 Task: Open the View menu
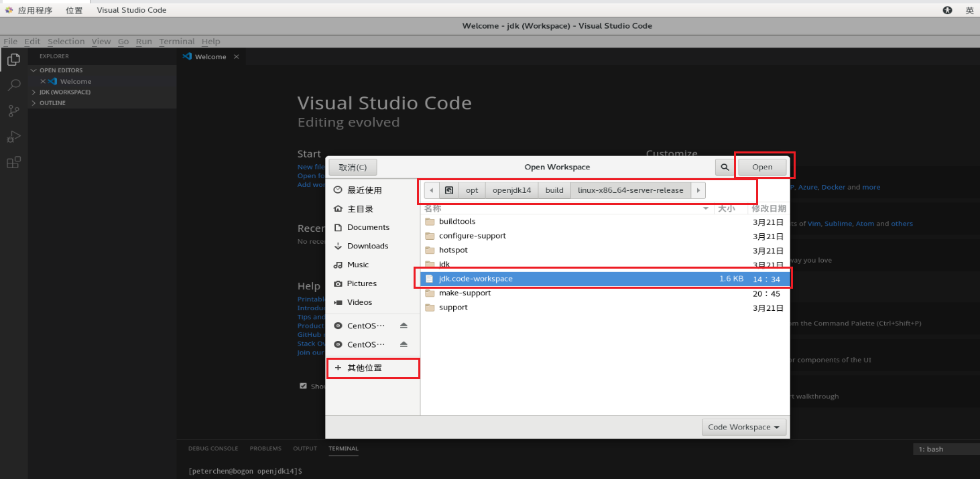click(101, 42)
